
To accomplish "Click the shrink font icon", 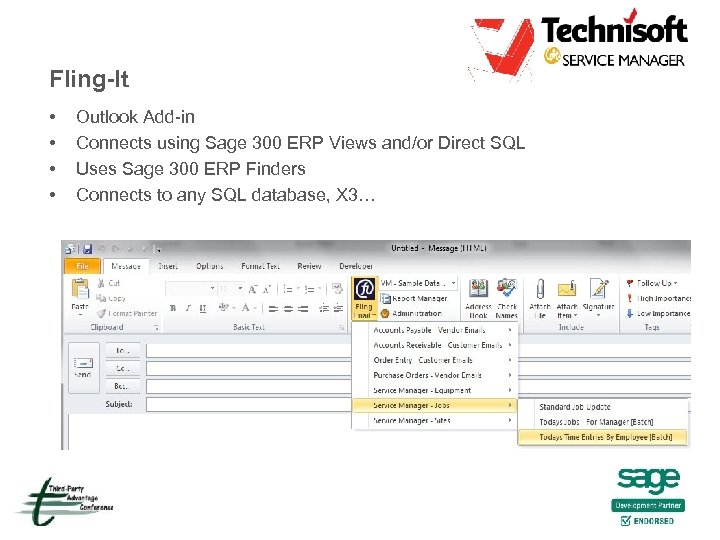I will pyautogui.click(x=267, y=289).
